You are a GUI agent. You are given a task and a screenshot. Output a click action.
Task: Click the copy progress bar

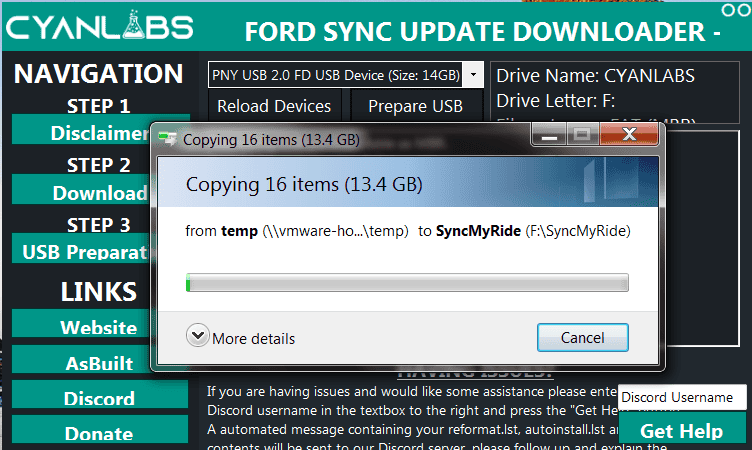coord(407,283)
